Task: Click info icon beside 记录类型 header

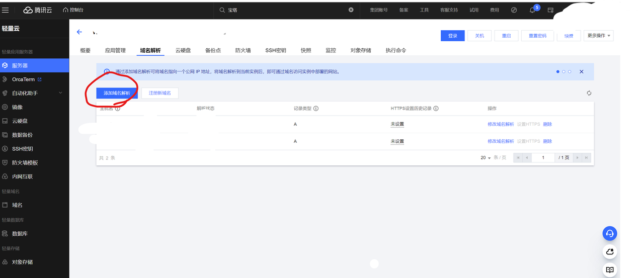Action: click(316, 109)
